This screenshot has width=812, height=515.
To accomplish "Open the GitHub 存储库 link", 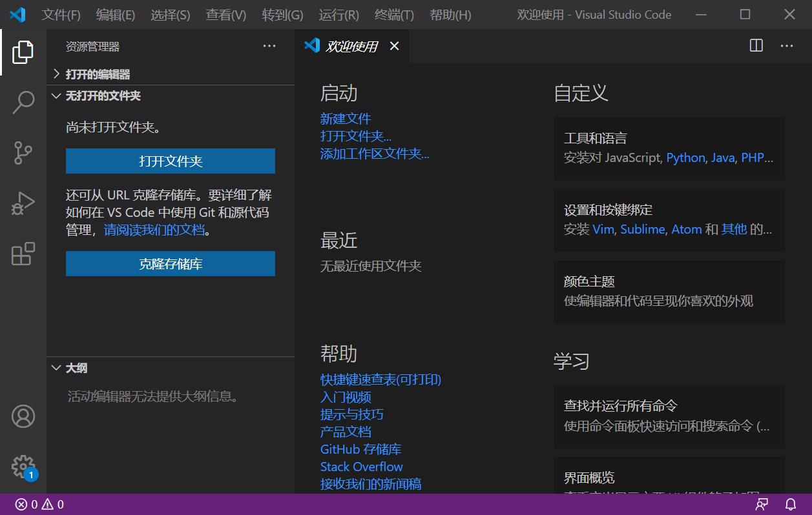I will [361, 449].
